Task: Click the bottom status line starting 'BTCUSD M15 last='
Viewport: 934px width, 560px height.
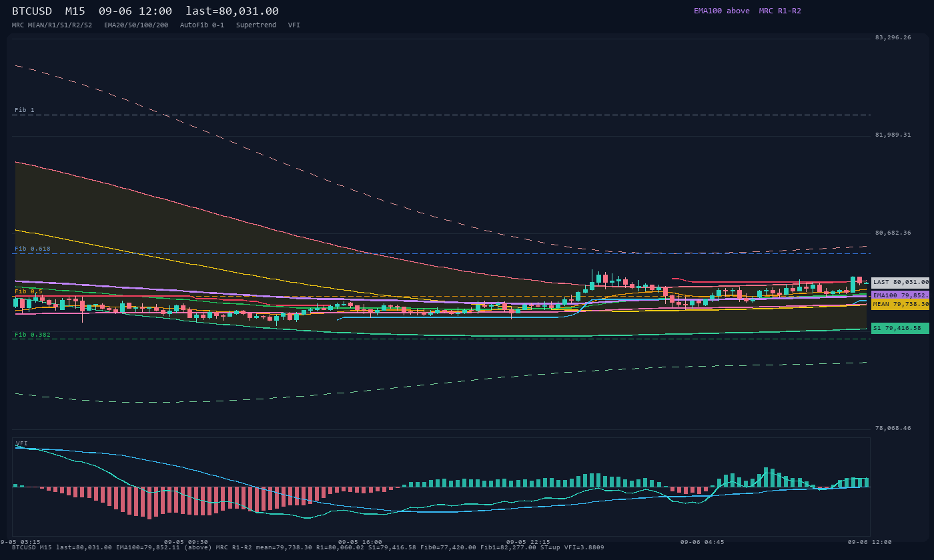Action: (308, 547)
